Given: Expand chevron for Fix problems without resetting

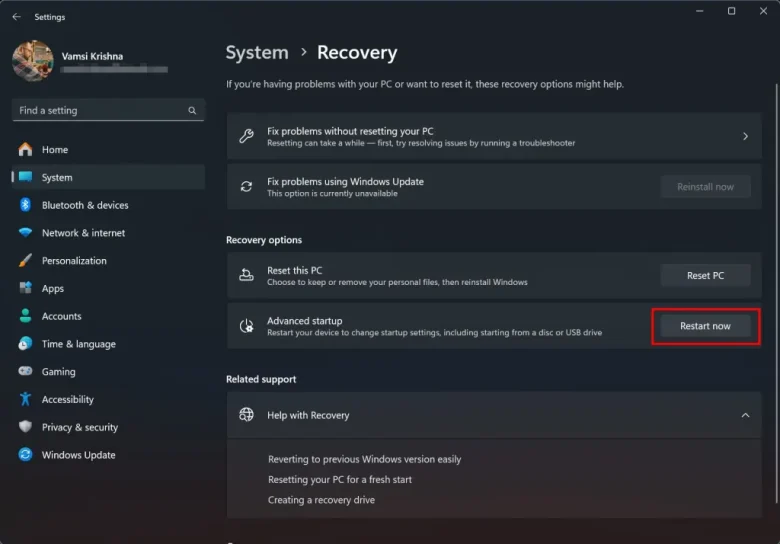Looking at the screenshot, I should click(x=745, y=136).
